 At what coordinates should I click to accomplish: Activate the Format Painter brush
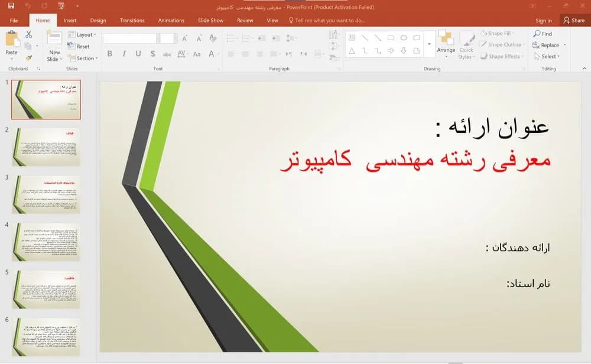(28, 57)
